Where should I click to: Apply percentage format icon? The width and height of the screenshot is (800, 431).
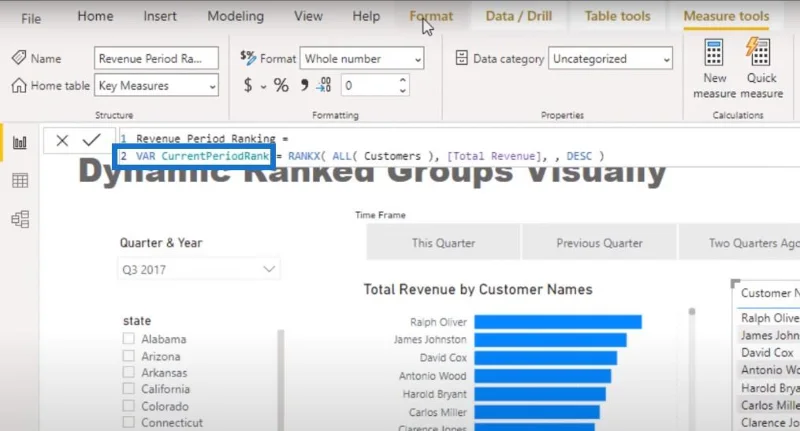pos(281,85)
